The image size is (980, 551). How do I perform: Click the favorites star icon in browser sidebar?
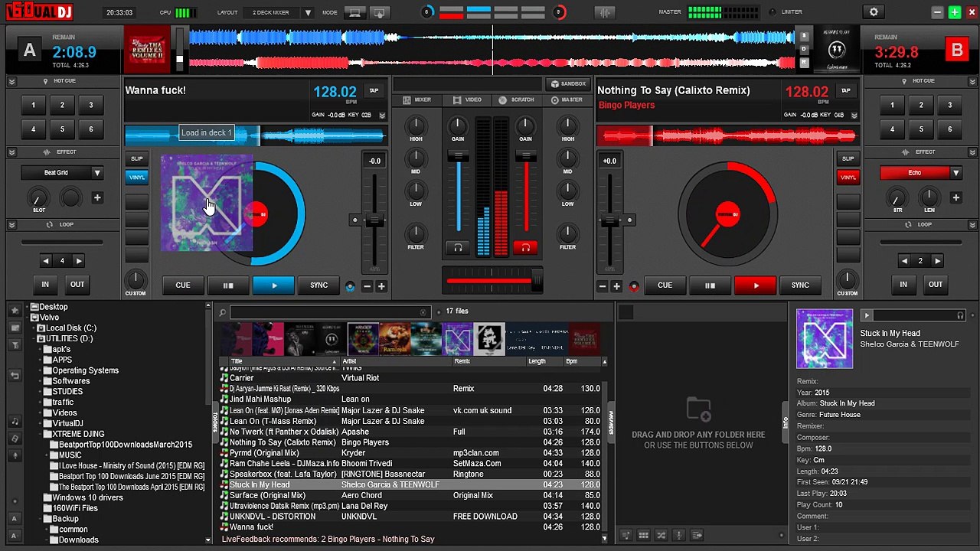15,311
